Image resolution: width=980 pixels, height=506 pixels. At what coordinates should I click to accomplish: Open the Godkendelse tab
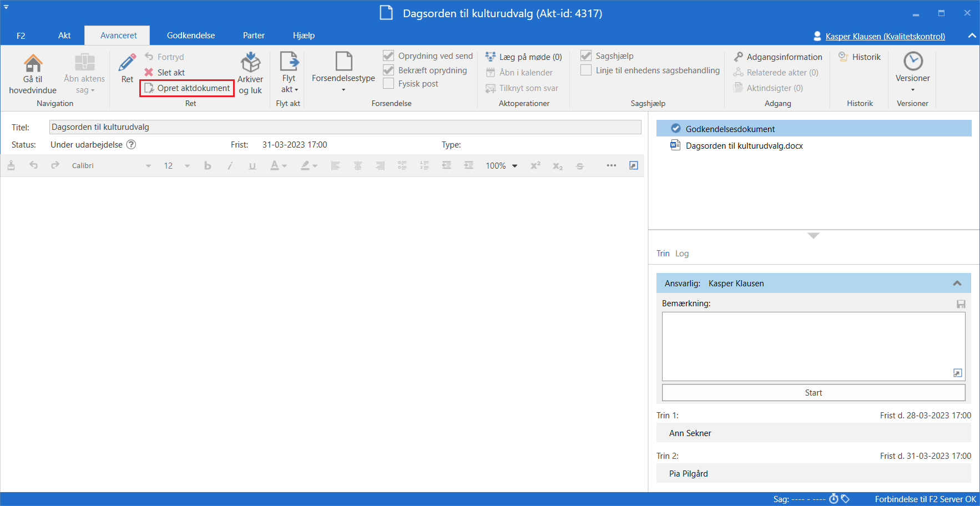tap(191, 36)
